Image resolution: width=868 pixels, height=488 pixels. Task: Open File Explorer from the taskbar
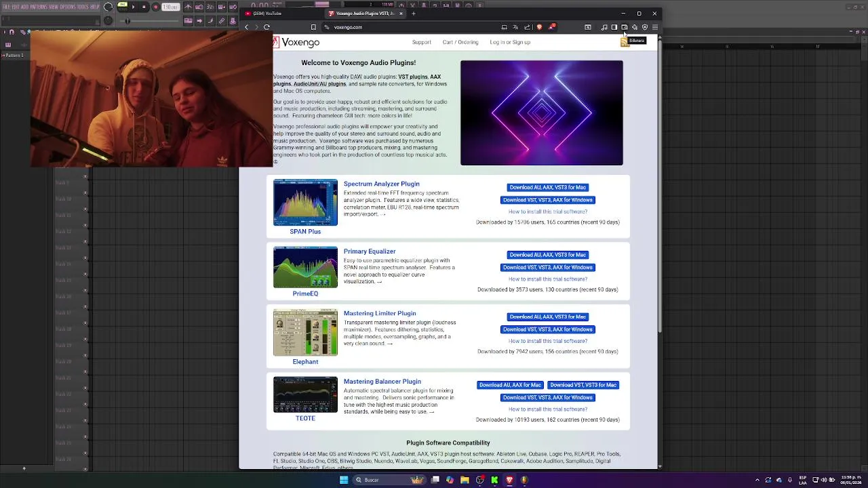click(x=465, y=480)
